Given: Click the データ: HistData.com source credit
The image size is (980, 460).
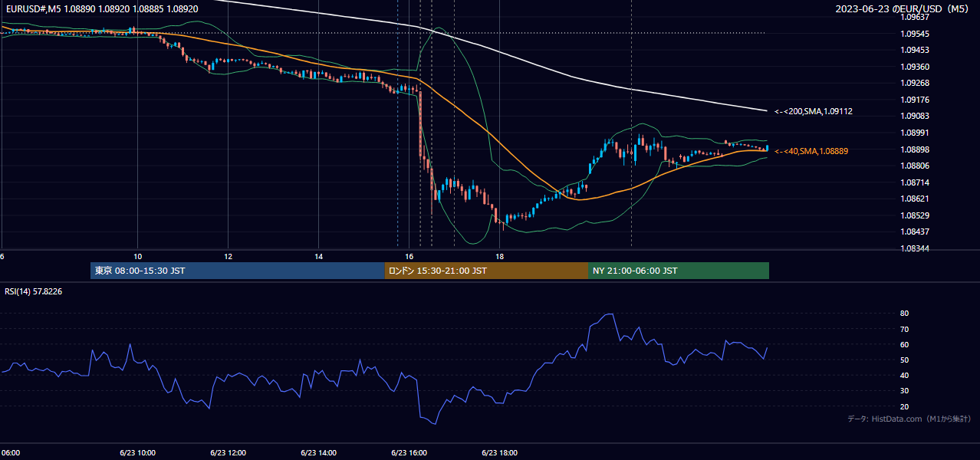Looking at the screenshot, I should click(x=909, y=419).
